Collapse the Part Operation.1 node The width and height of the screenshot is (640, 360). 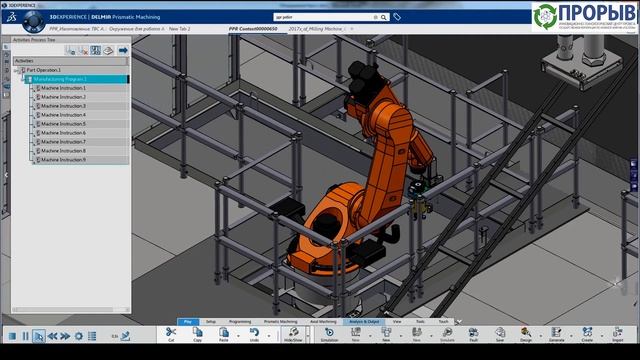(16, 70)
